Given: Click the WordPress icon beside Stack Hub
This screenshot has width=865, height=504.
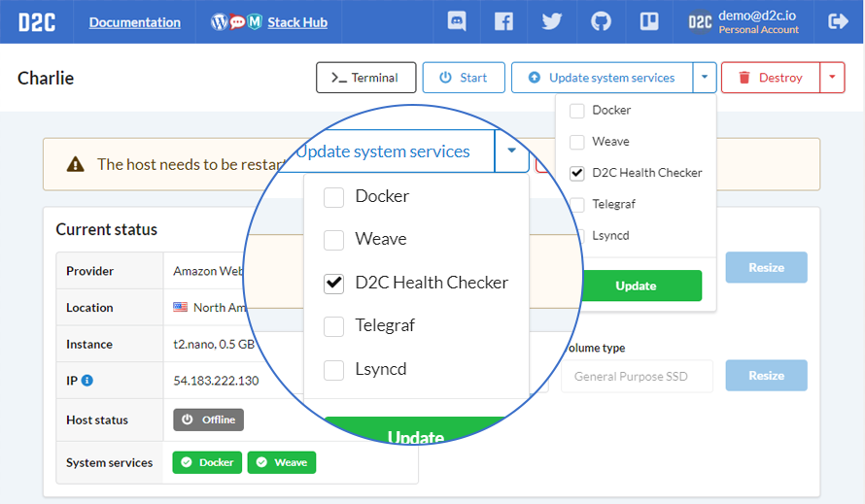Looking at the screenshot, I should click(x=219, y=22).
